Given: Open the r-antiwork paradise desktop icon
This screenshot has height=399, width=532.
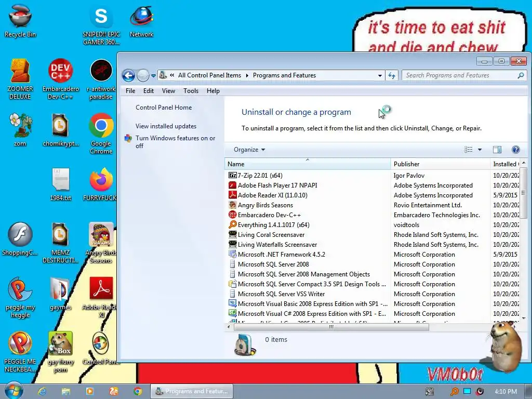Looking at the screenshot, I should (101, 79).
